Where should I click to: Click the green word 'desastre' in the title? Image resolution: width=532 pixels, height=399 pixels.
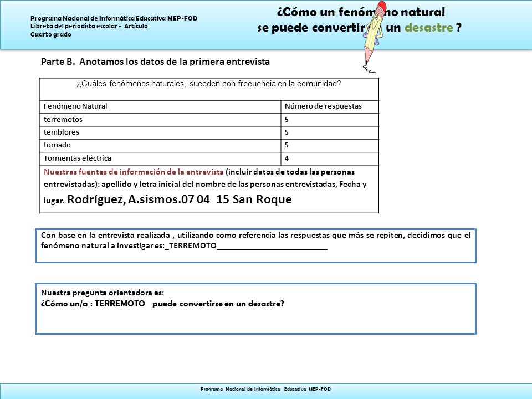(x=429, y=28)
